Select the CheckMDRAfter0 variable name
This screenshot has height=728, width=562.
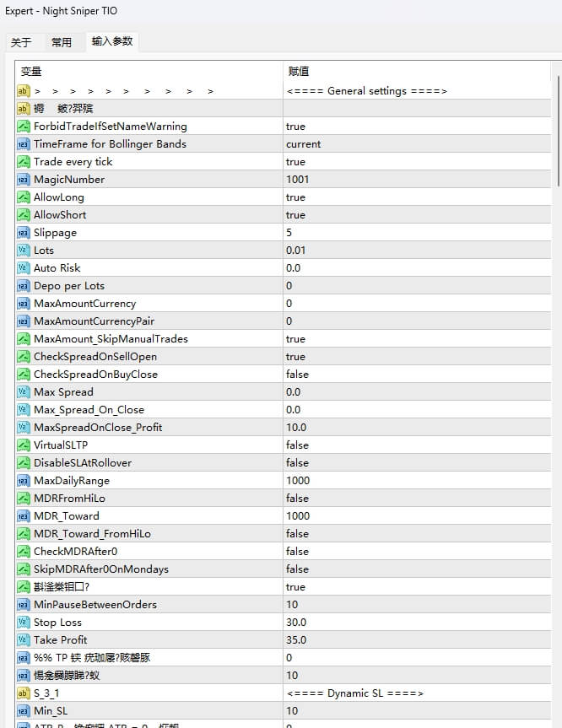(x=75, y=552)
